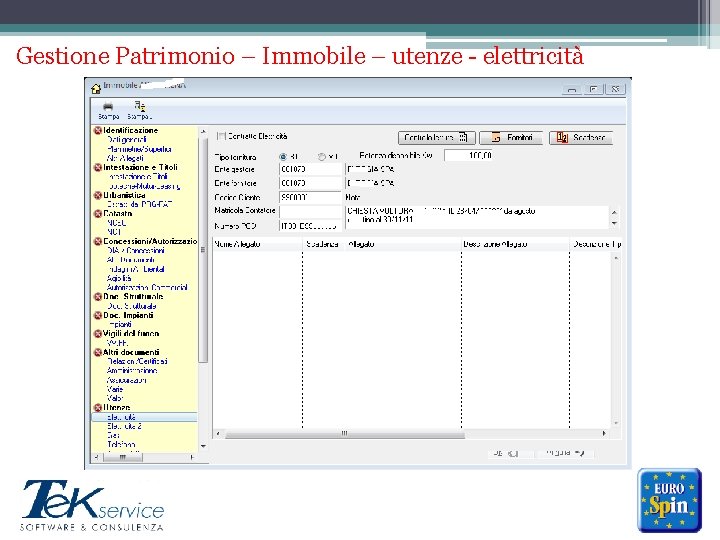The height and width of the screenshot is (540, 720).
Task: Collapse the Identificazione tree section icon
Action: 98,130
